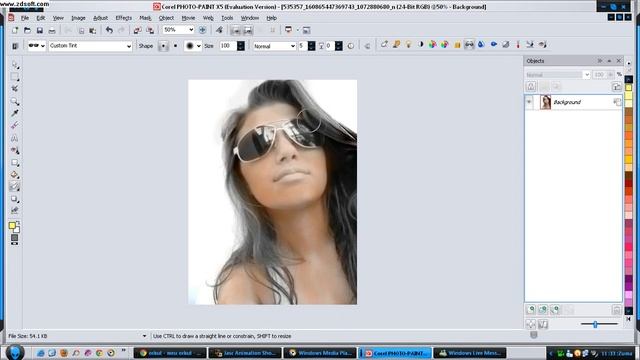Choose the red thermometer effect icon

pyautogui.click(x=518, y=44)
